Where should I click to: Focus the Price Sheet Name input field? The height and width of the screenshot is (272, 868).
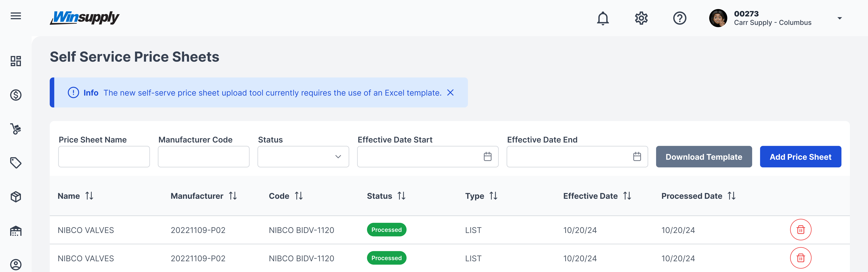tap(104, 157)
